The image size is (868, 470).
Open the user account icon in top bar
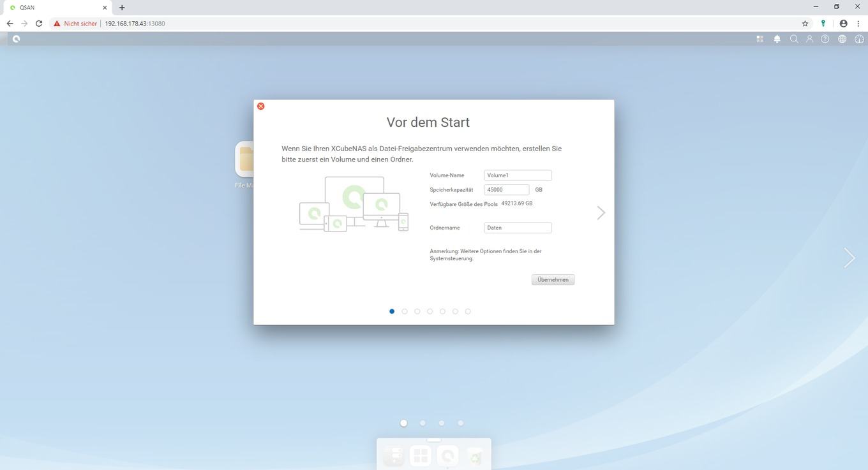click(x=809, y=39)
